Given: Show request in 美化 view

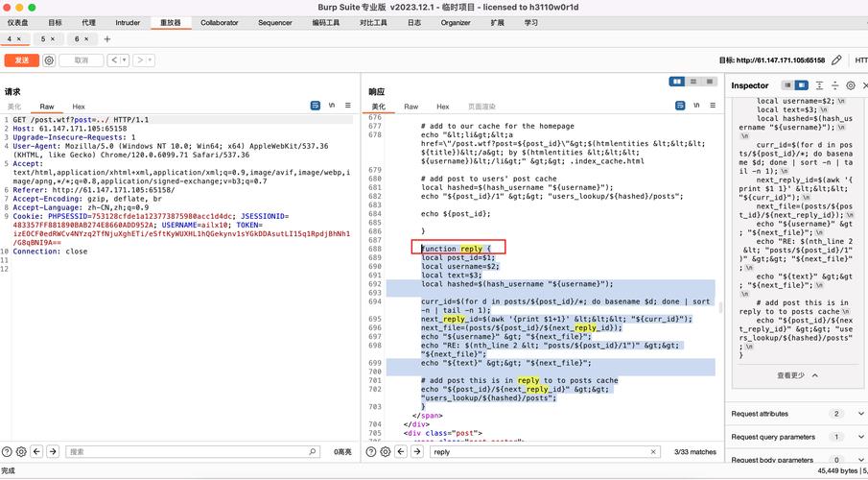Looking at the screenshot, I should click(14, 107).
